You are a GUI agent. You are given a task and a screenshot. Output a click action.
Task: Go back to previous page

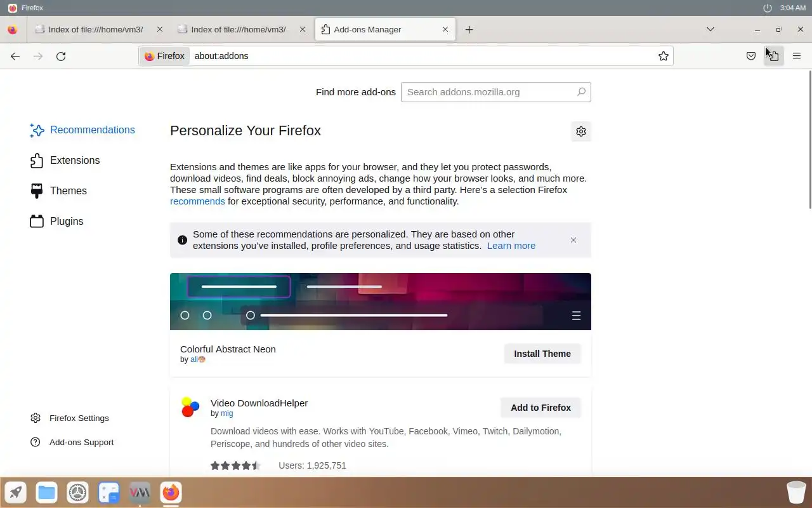tap(15, 56)
